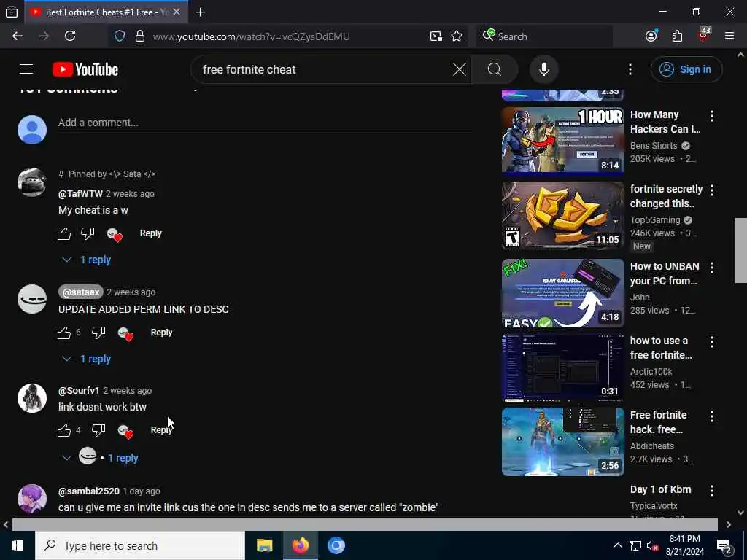Bookmark this page with the star
Screen dimensions: 747x560
click(x=457, y=36)
